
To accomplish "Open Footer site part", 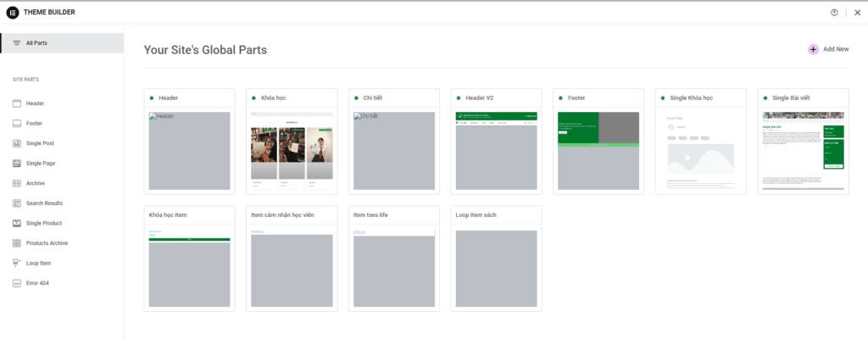I will coord(34,124).
